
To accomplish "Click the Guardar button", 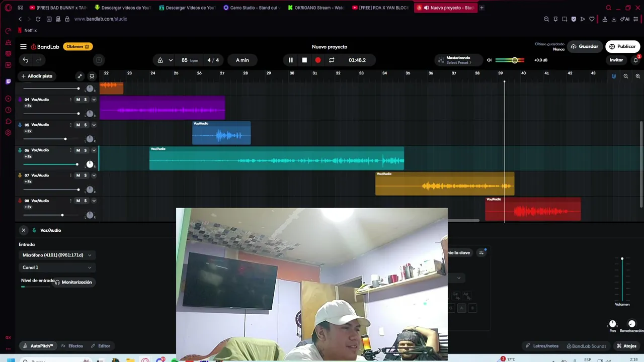I will point(585,46).
